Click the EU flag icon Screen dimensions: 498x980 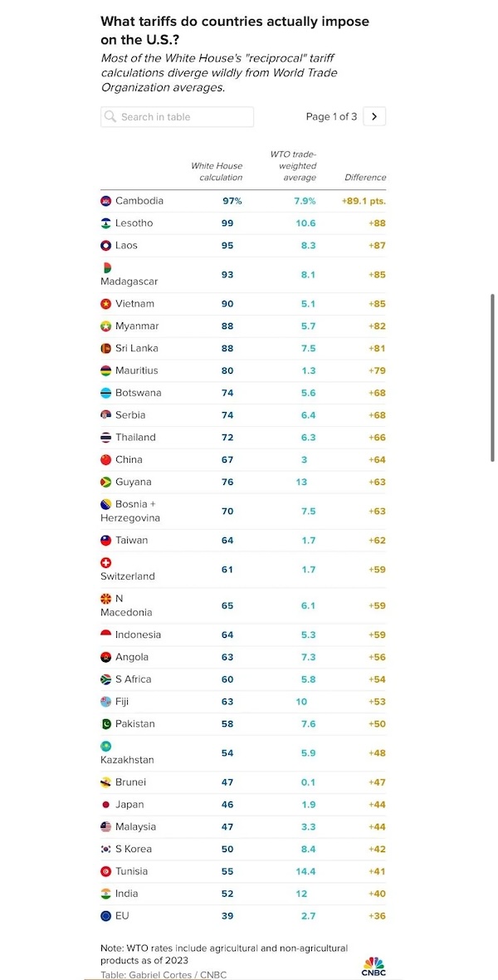106,916
